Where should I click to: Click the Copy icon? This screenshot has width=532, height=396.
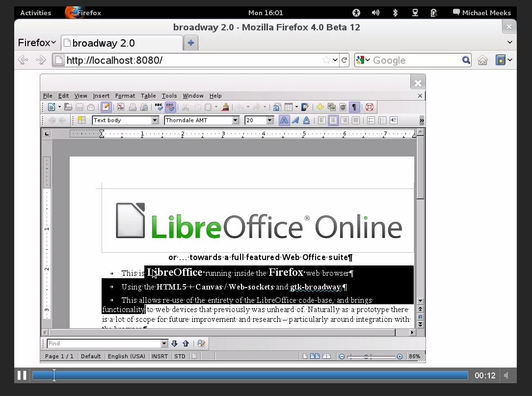197,107
